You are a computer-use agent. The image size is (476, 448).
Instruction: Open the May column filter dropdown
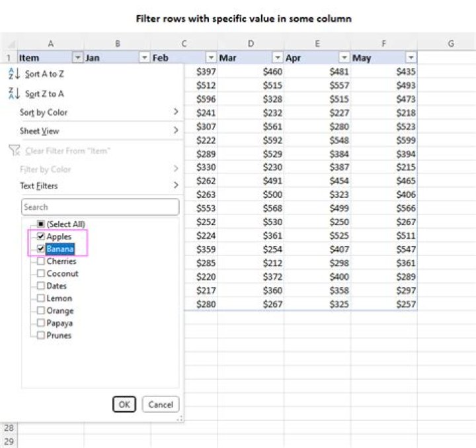tap(411, 58)
